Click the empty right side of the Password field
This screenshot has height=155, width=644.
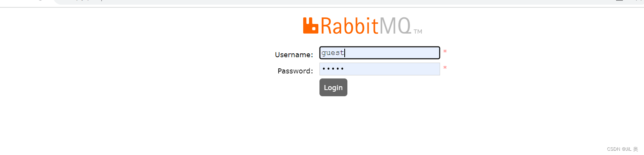point(403,69)
